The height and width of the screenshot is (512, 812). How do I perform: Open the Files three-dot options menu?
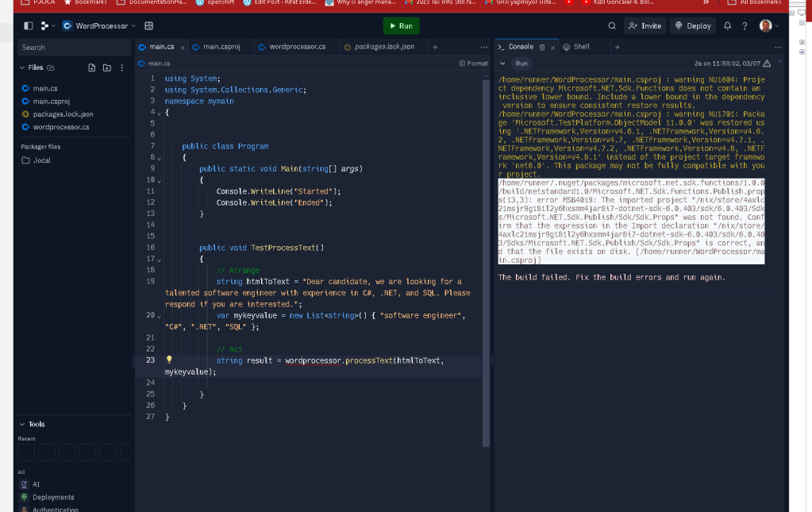click(121, 67)
